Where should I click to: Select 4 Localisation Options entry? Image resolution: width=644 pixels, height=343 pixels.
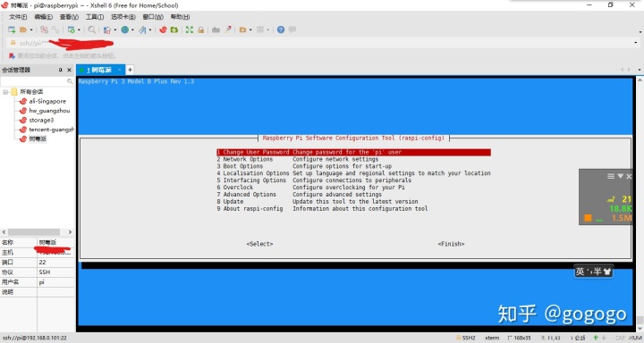[x=353, y=173]
